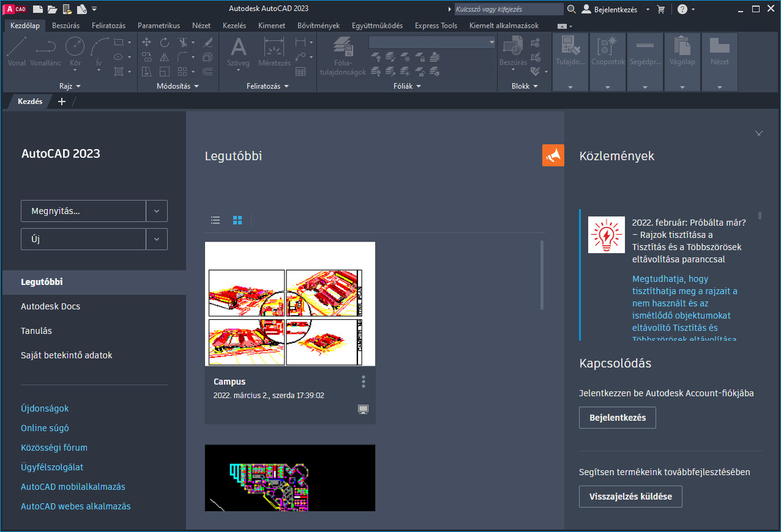
Task: Open the Campus drawing thumbnail
Action: (x=290, y=304)
